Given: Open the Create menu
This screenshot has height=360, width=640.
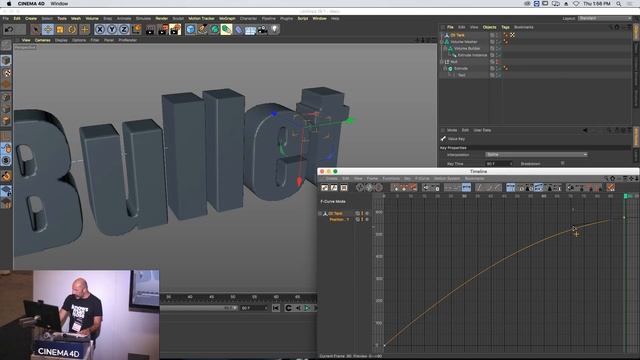Looking at the screenshot, I should [x=31, y=18].
